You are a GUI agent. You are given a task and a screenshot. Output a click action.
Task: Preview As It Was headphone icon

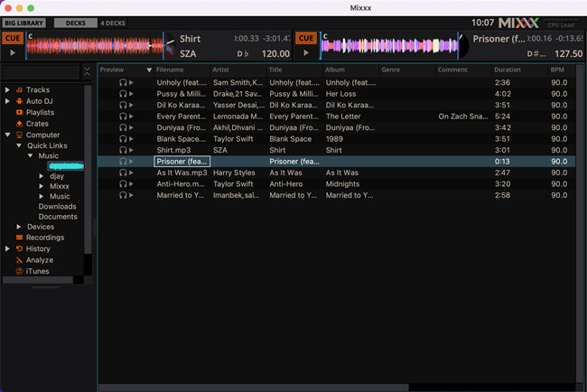[x=123, y=173]
